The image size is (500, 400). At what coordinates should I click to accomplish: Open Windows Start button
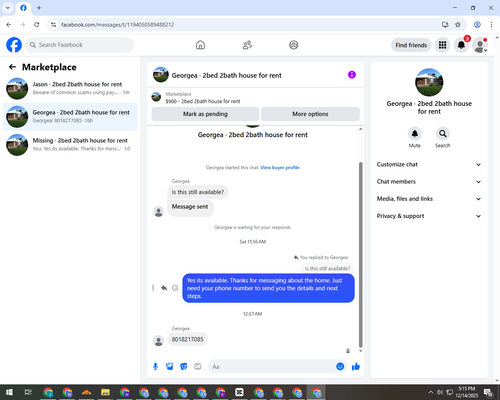click(9, 392)
